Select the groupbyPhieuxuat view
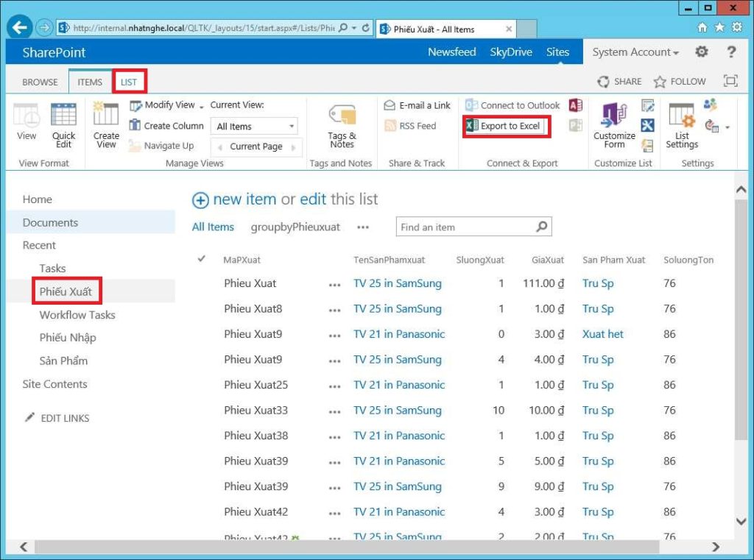Image resolution: width=754 pixels, height=560 pixels. [x=295, y=227]
